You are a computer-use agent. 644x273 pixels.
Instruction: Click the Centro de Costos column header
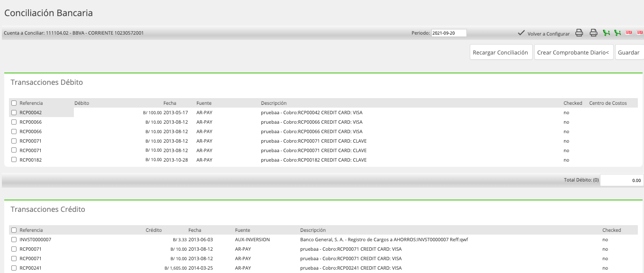coord(608,103)
